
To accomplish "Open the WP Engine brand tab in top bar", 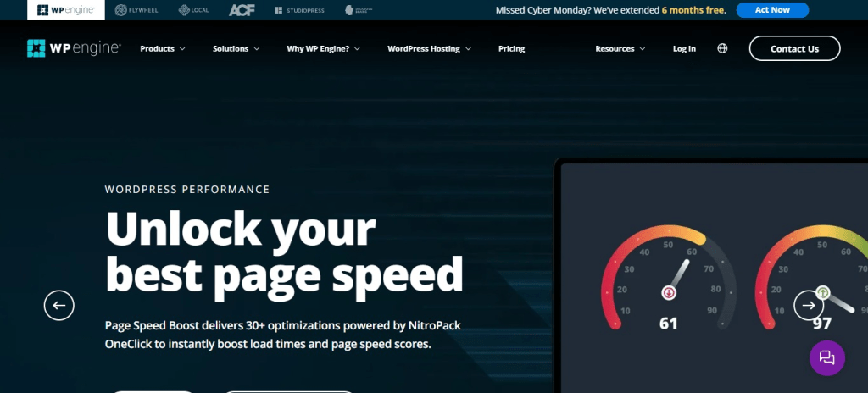I will [x=66, y=10].
